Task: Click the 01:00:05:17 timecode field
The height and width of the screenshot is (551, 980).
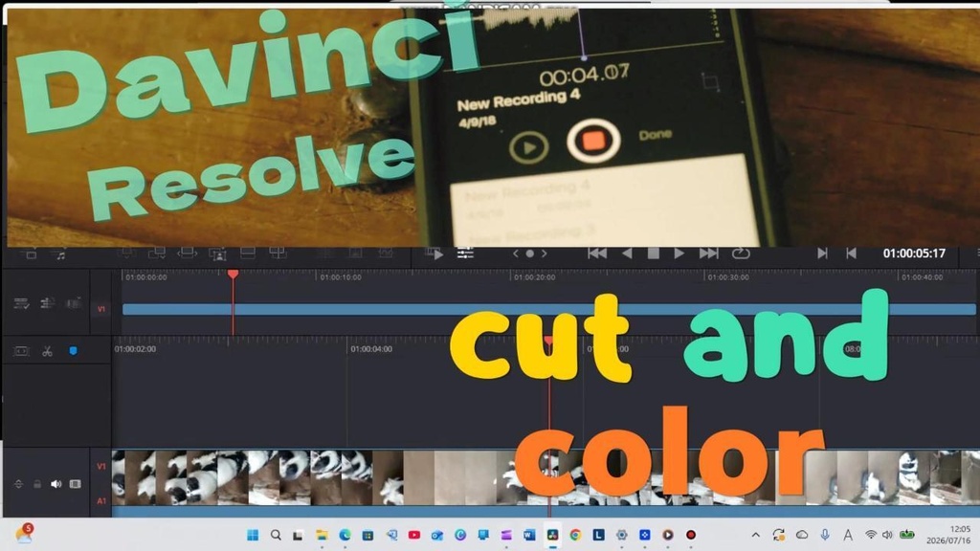Action: pyautogui.click(x=914, y=253)
